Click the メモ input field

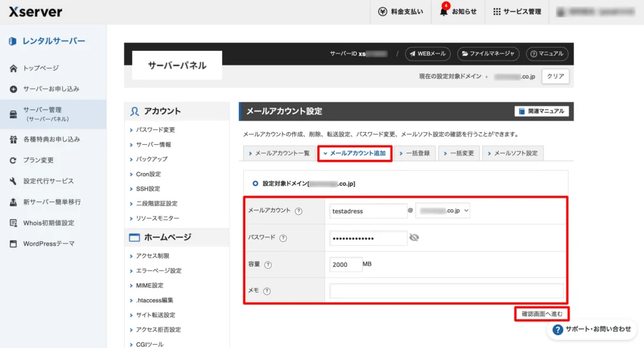[x=446, y=291]
